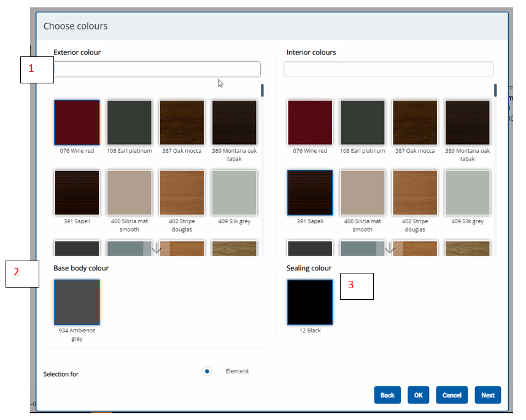The image size is (526, 420).
Task: Choose 12 Black sealing colour
Action: (309, 302)
